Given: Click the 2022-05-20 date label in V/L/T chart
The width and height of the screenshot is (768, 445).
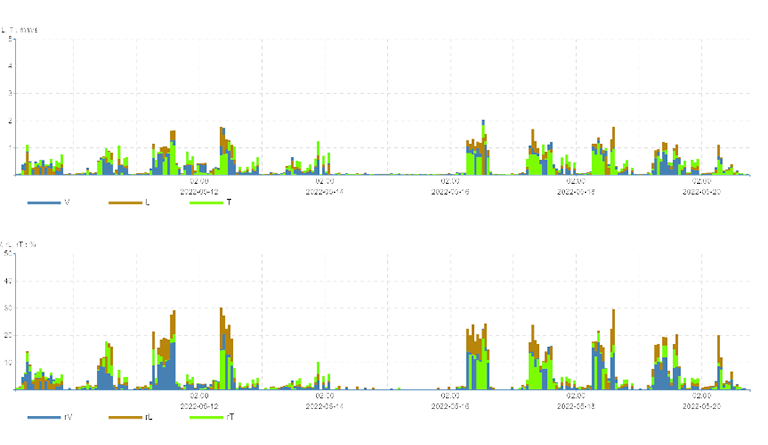Looking at the screenshot, I should click(701, 192).
